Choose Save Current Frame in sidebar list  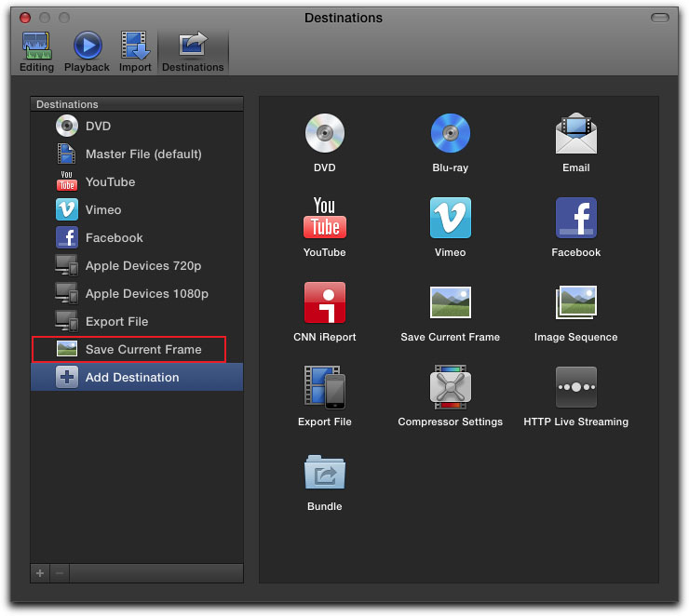click(x=142, y=350)
